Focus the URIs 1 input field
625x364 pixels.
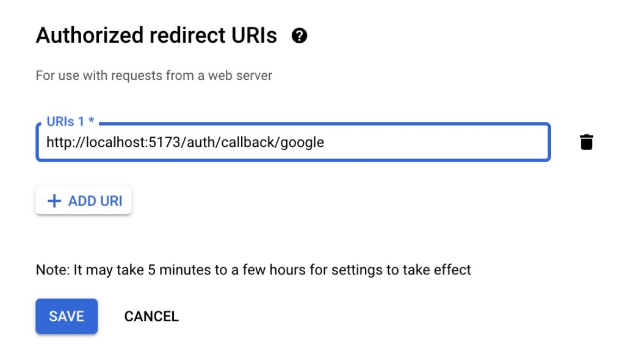(x=294, y=142)
